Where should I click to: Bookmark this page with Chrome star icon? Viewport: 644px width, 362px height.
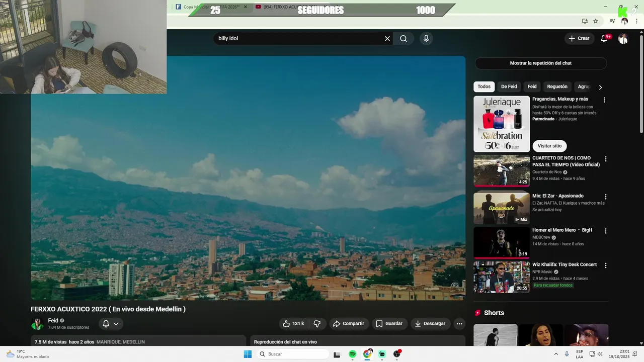click(596, 21)
